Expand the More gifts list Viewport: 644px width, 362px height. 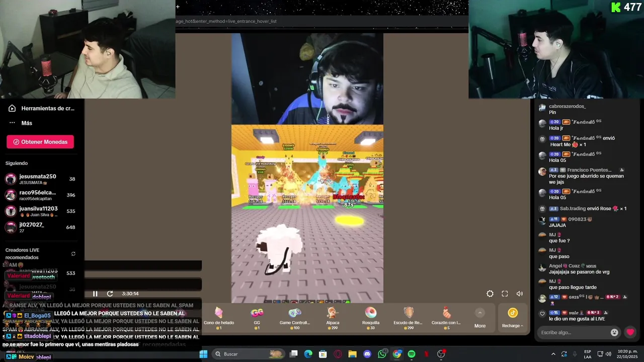(480, 319)
